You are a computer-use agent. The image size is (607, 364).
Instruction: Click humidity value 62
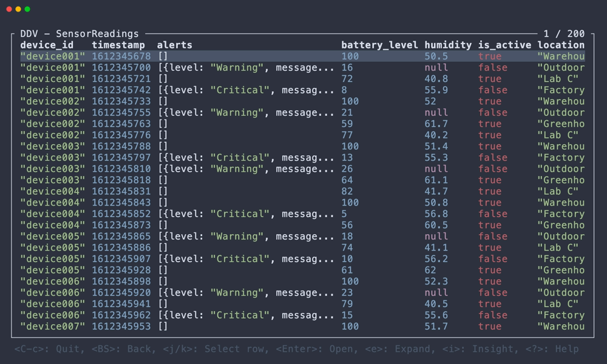(x=430, y=269)
